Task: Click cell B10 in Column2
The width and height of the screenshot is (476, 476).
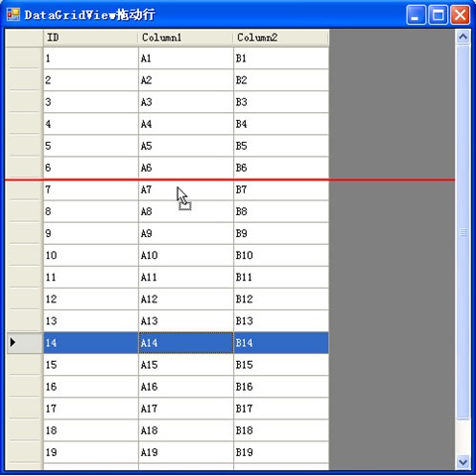Action: (282, 255)
